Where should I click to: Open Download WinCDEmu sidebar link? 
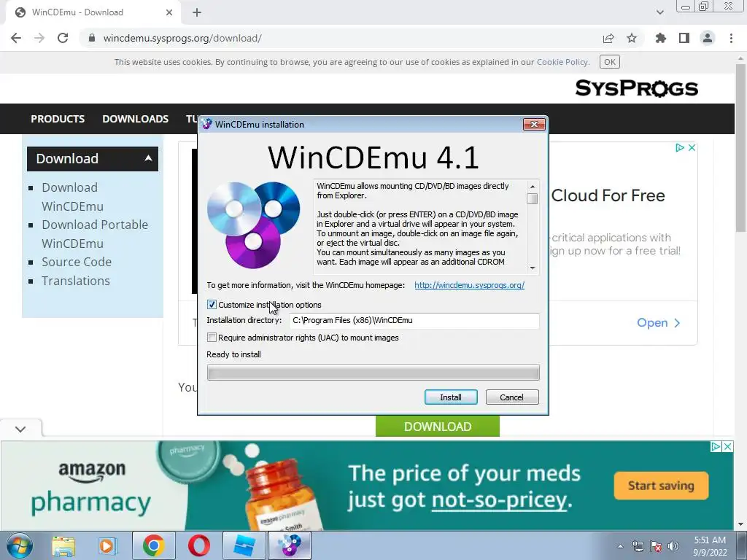tap(72, 197)
